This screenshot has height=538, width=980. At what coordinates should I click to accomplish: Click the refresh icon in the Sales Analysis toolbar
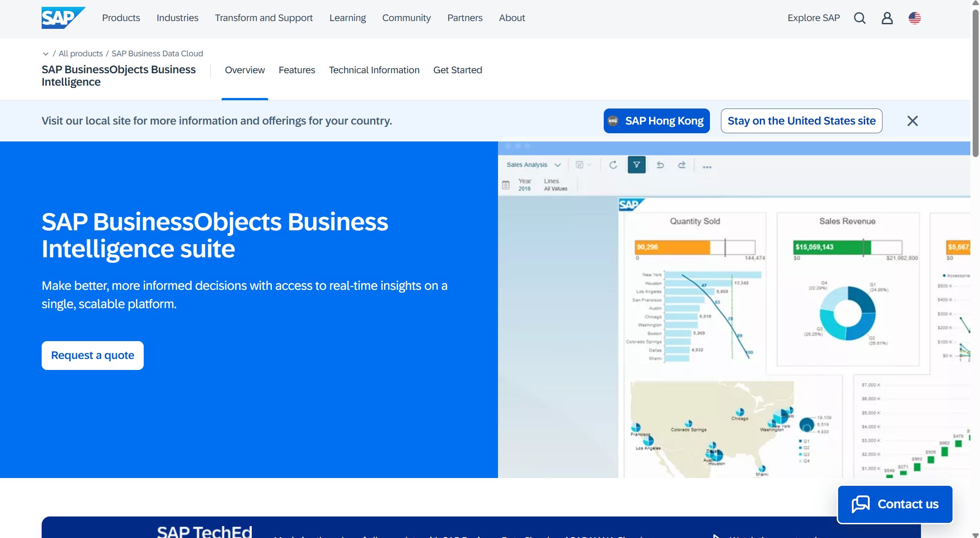pos(613,165)
